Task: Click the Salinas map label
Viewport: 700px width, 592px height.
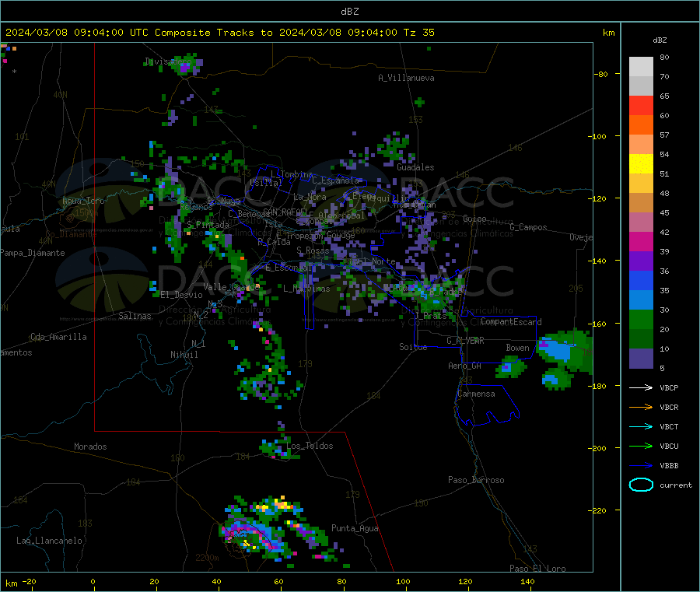Action: pos(135,316)
